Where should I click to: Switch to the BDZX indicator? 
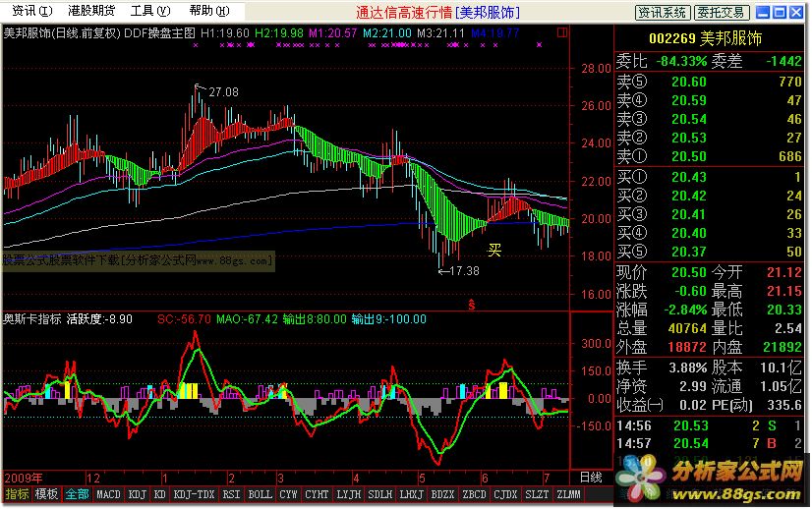point(442,494)
